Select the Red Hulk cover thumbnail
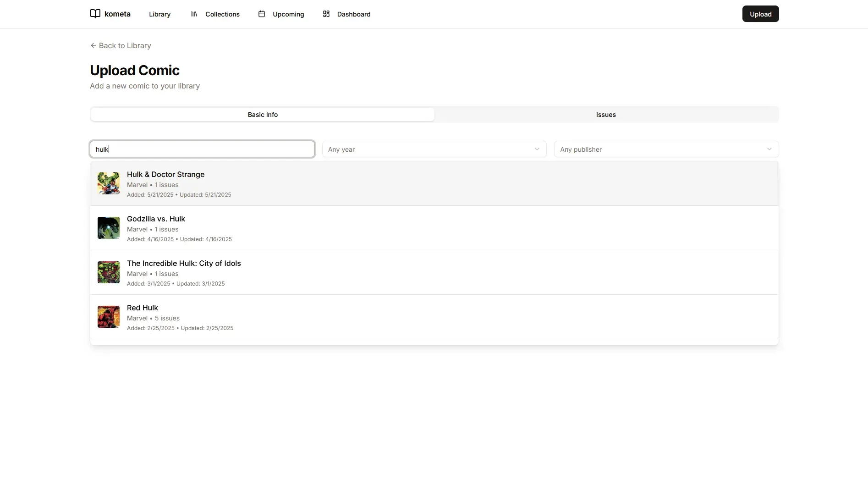 coord(109,317)
